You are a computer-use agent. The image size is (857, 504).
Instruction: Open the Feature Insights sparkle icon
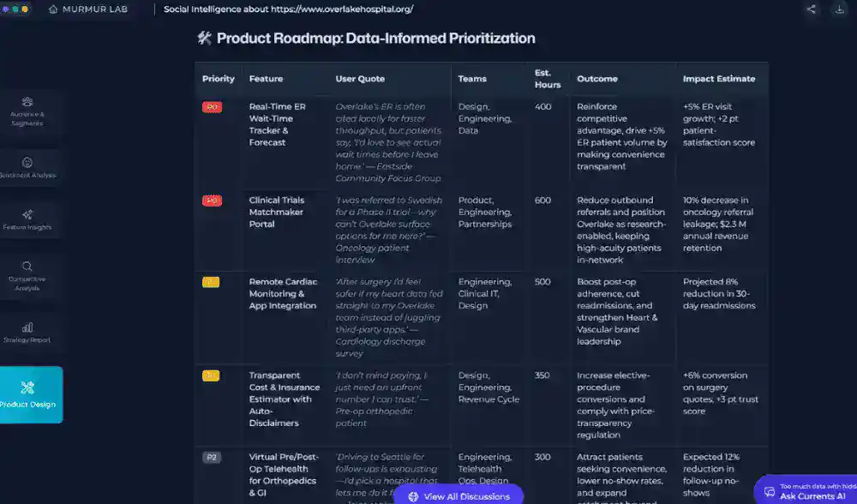pyautogui.click(x=27, y=214)
